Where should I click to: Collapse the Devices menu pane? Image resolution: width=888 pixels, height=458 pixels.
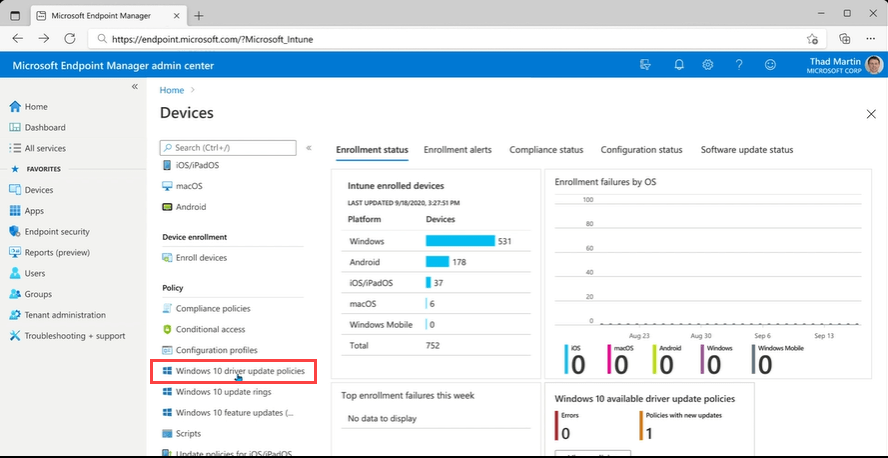[x=309, y=148]
